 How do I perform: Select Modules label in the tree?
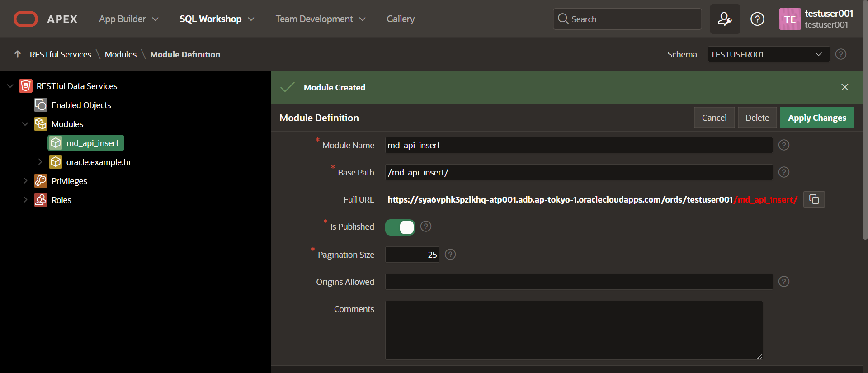click(67, 124)
